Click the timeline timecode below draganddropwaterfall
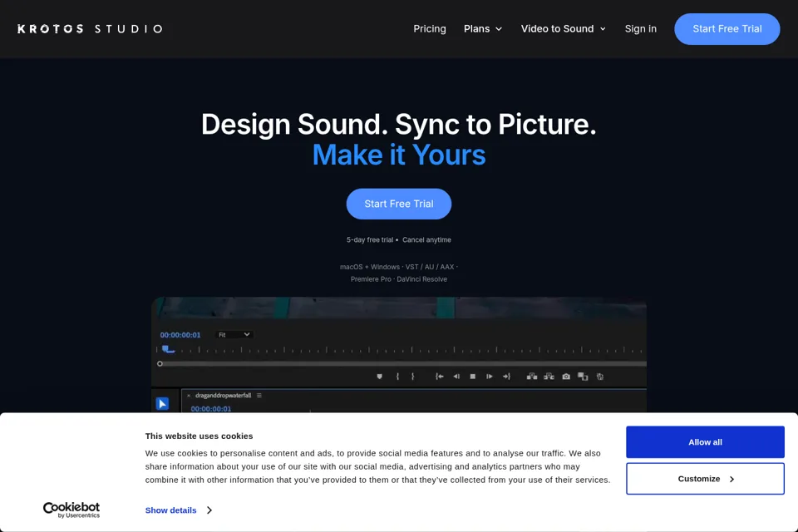Screen dimensions: 798x532 [x=210, y=409]
